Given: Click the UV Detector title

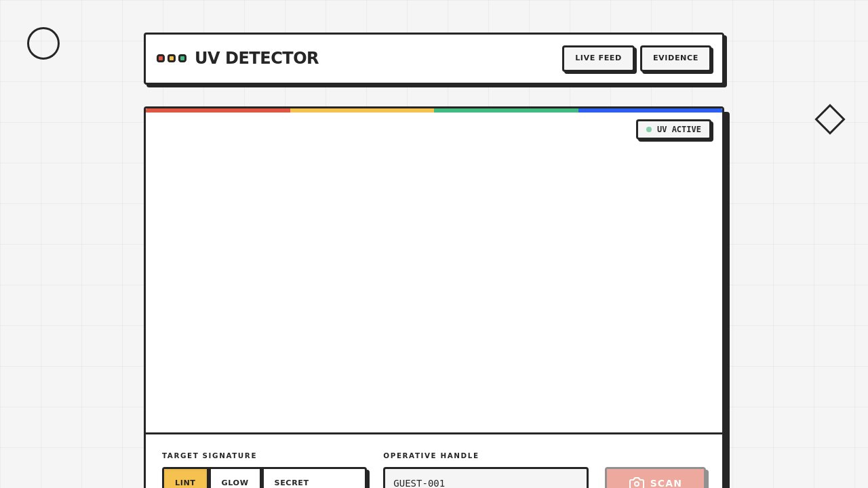Looking at the screenshot, I should [256, 58].
